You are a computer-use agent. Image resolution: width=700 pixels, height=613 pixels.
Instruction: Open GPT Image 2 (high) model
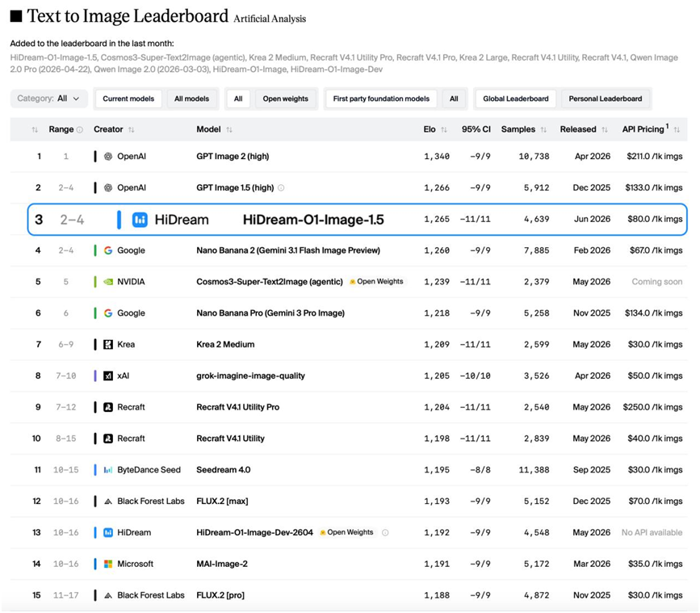pos(233,156)
